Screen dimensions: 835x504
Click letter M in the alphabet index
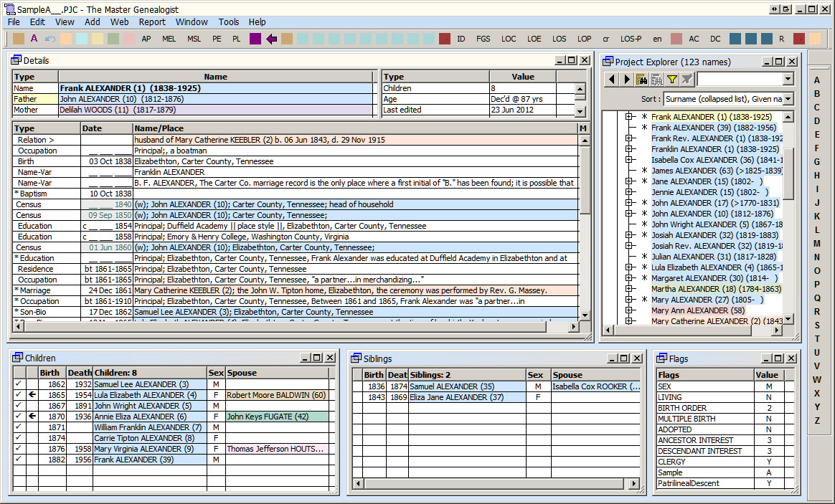816,244
